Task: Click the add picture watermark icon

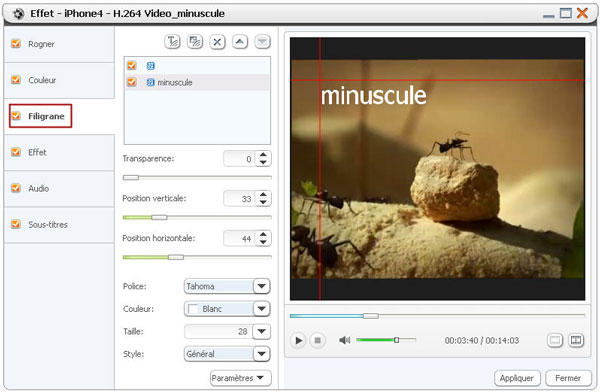Action: click(195, 41)
